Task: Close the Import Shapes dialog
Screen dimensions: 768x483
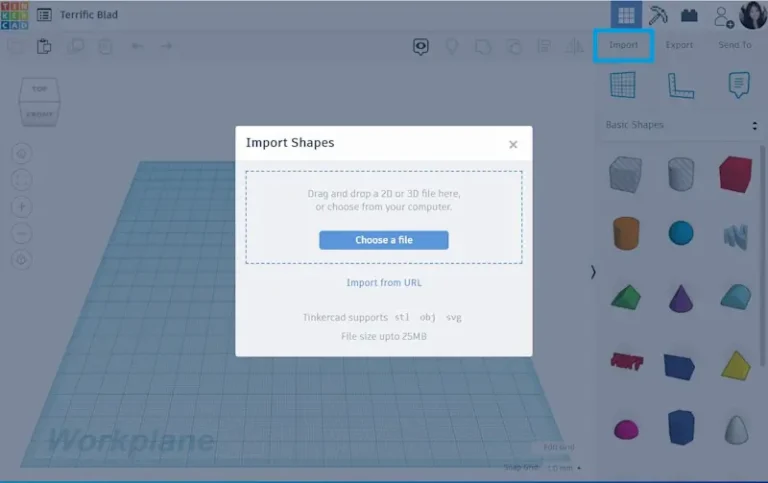Action: 513,145
